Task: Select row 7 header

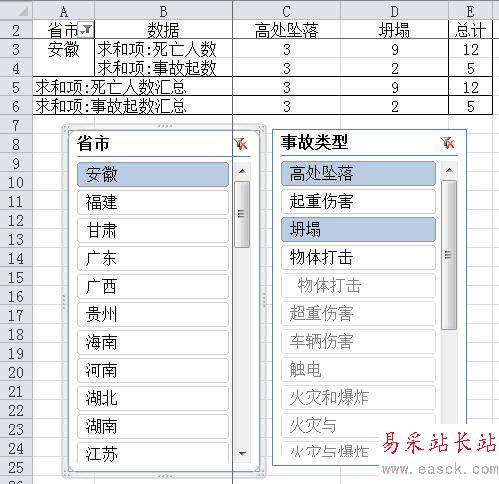Action: click(16, 125)
